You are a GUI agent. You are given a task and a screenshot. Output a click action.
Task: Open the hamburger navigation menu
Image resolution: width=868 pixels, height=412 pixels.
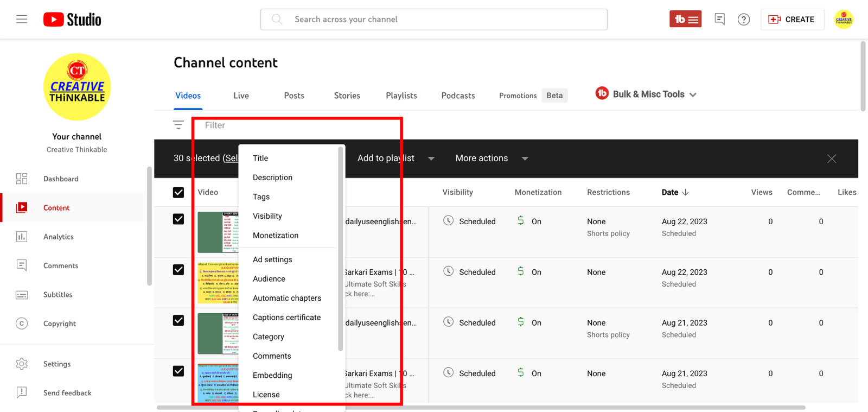(x=22, y=20)
